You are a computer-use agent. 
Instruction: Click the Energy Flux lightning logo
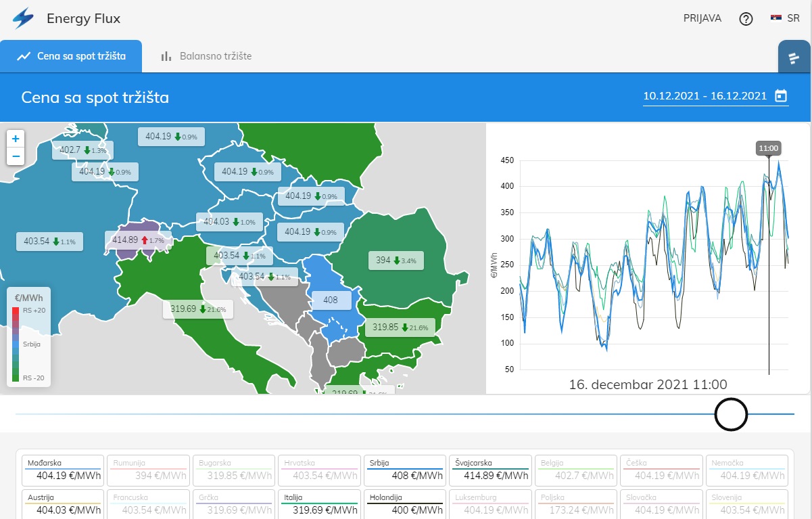23,18
